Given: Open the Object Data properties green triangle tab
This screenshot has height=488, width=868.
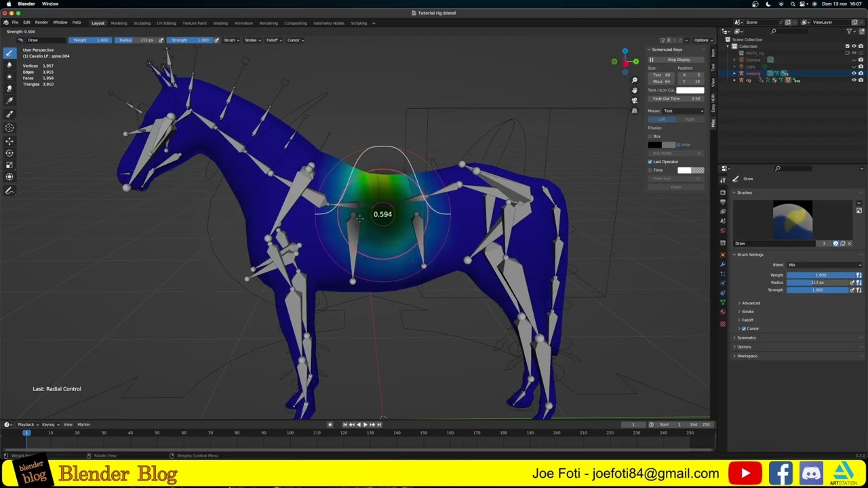Looking at the screenshot, I should 723,302.
